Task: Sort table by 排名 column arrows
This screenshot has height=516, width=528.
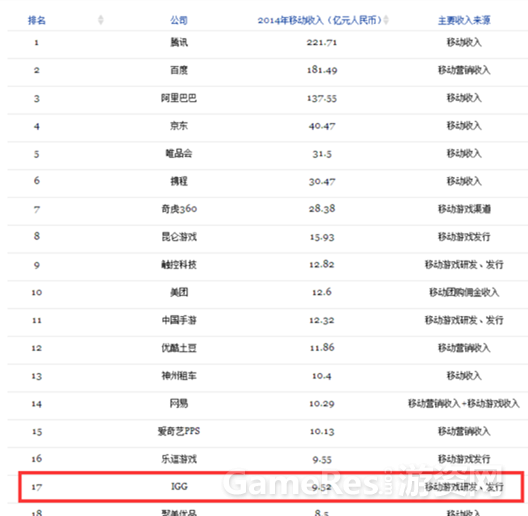Action: [x=100, y=20]
